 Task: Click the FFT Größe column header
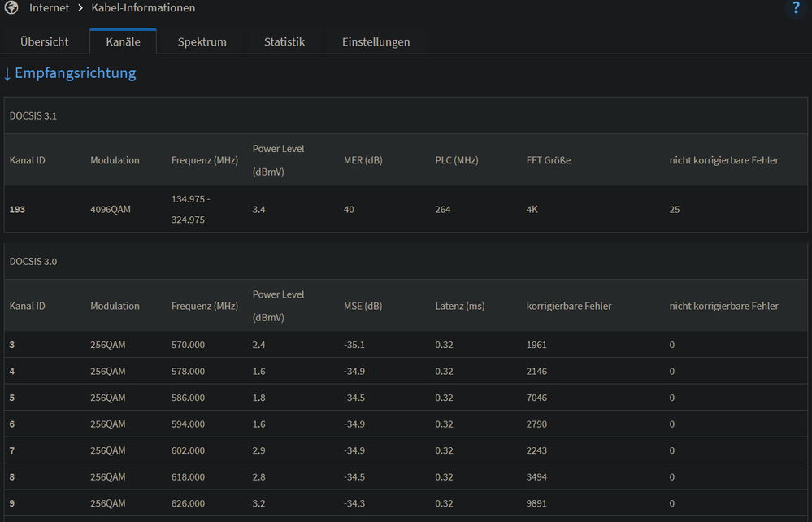coord(549,160)
